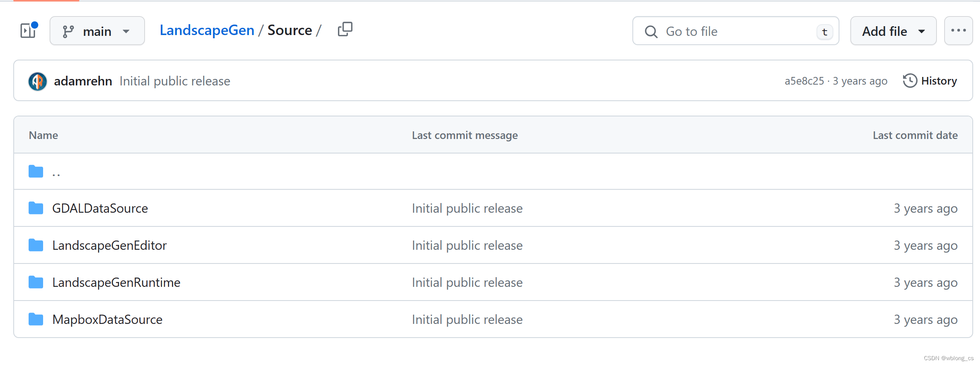The width and height of the screenshot is (980, 365).
Task: Expand the file tree side panel icon
Action: [x=29, y=31]
